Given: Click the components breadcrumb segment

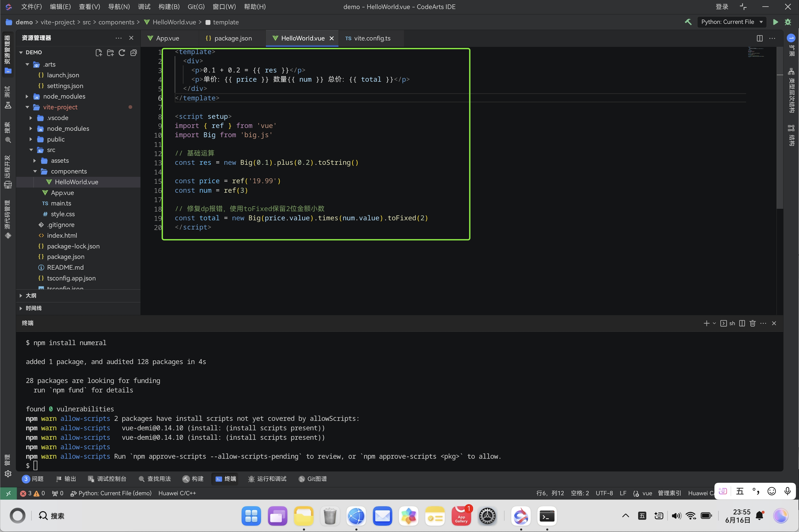Looking at the screenshot, I should coord(116,22).
